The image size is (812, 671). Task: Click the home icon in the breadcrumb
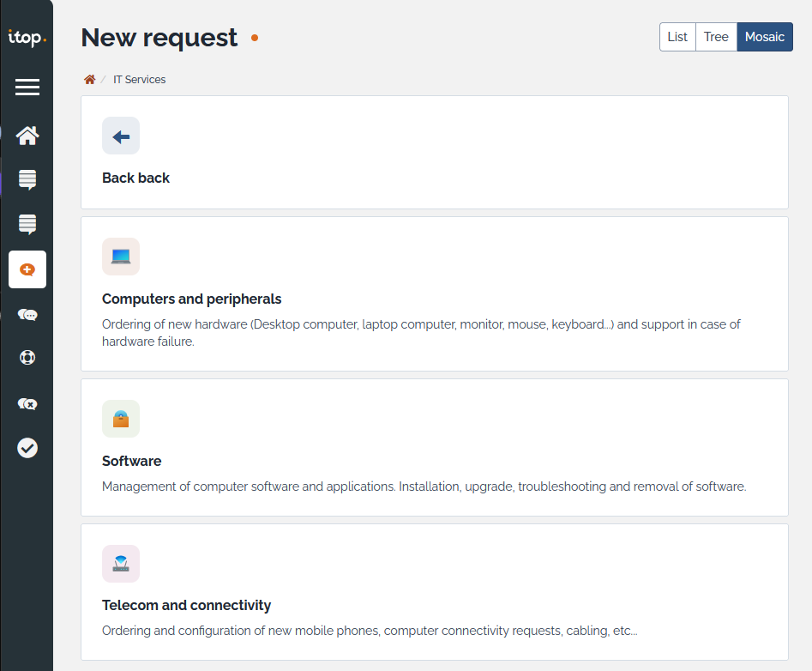[x=89, y=80]
